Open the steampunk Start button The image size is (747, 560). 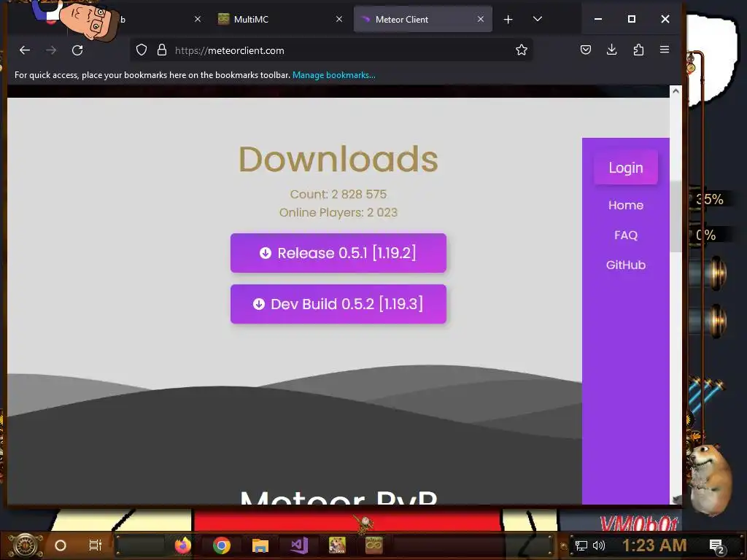pyautogui.click(x=26, y=545)
